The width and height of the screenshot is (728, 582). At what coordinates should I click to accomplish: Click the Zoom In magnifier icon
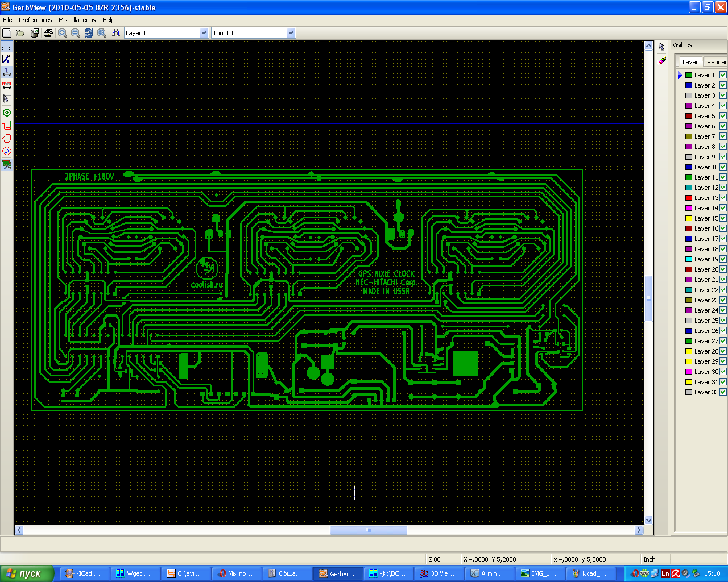click(x=63, y=33)
